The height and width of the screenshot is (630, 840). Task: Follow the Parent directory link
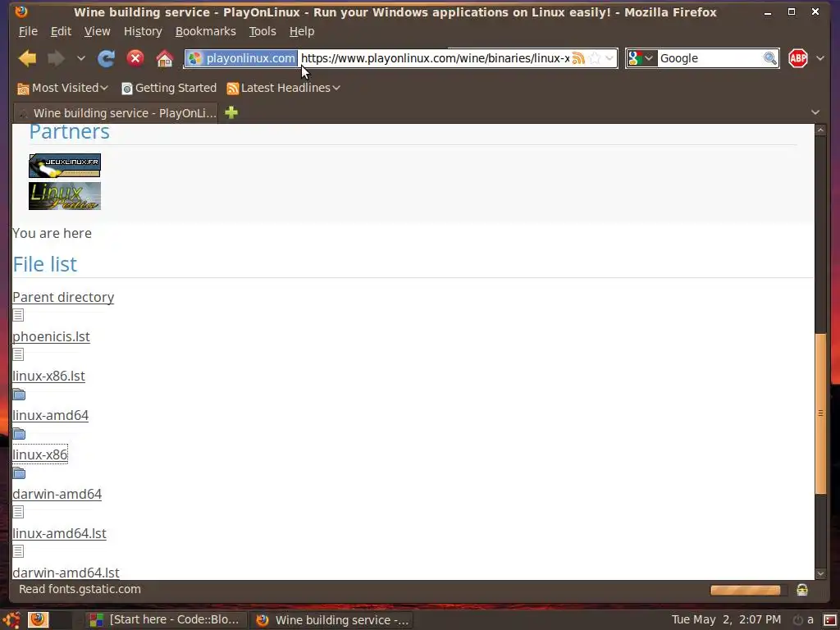pos(63,297)
